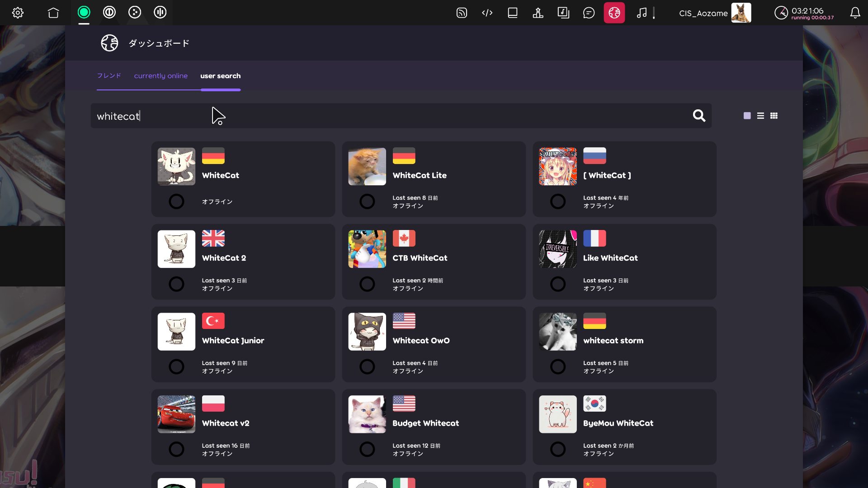868x488 pixels.
Task: Switch to brick grid display style
Action: pyautogui.click(x=774, y=116)
